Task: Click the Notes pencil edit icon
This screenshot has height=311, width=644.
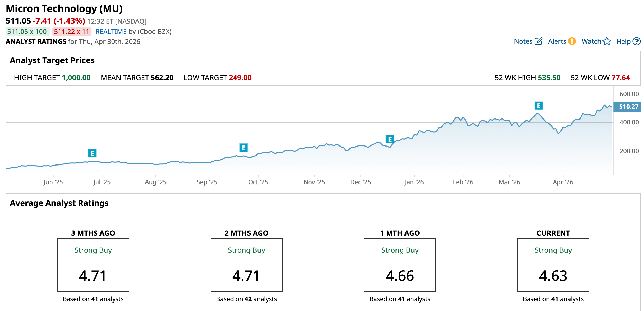Action: coord(538,41)
